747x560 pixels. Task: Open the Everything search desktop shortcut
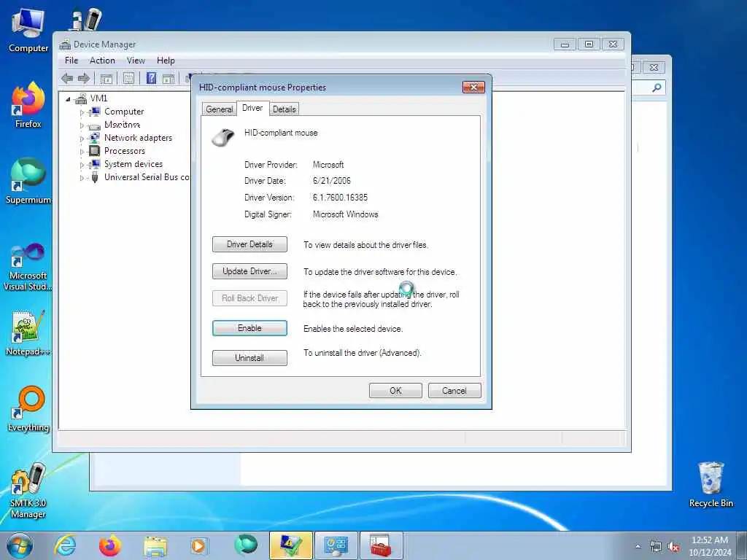pos(28,409)
